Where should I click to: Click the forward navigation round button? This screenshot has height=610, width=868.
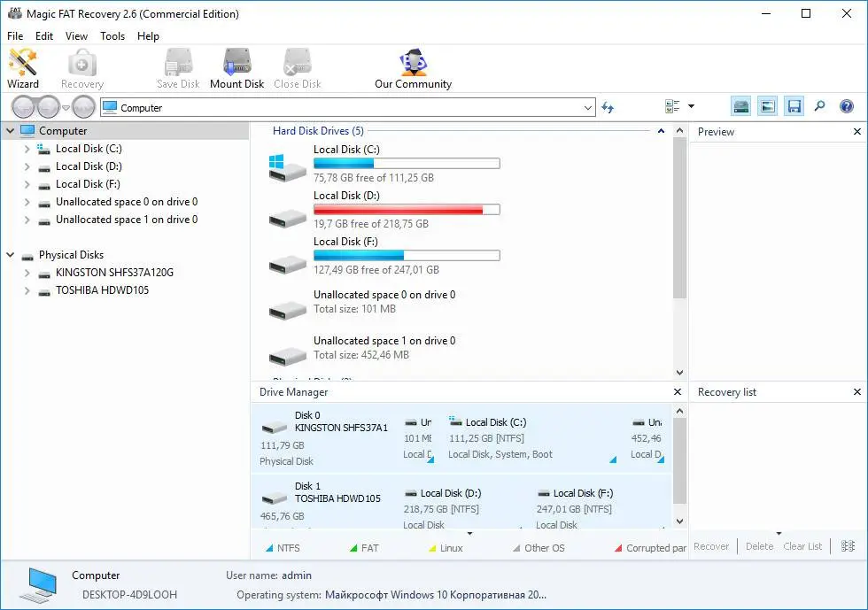point(48,107)
